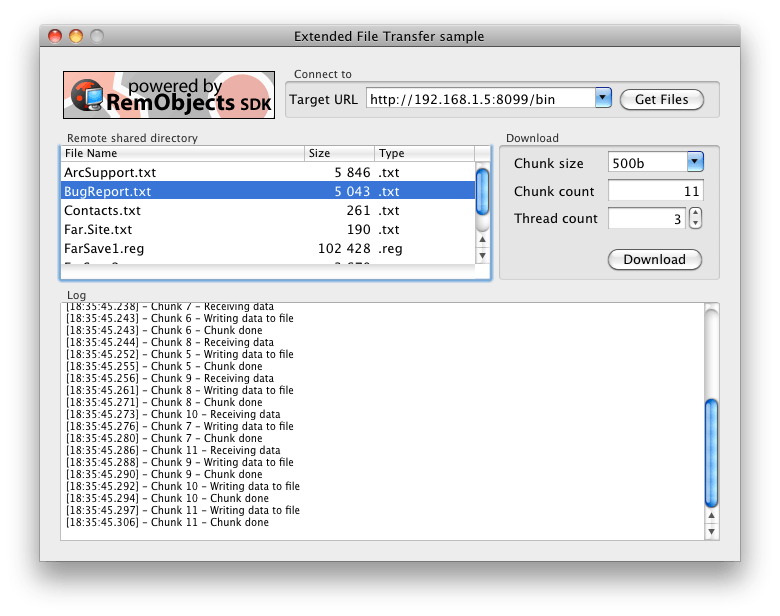Click the Log scrollbar thumb
The image size is (780, 616).
click(x=711, y=453)
